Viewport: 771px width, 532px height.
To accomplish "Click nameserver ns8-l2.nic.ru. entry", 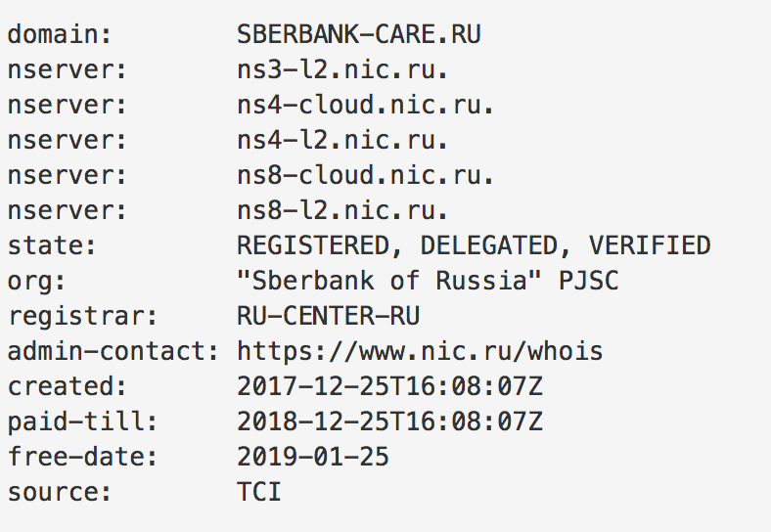I will 342,210.
